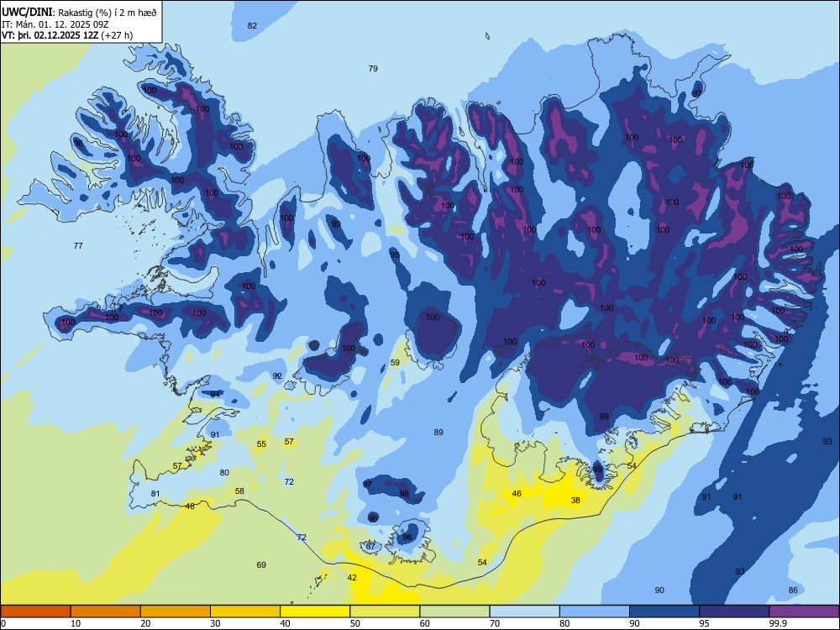The height and width of the screenshot is (630, 840).
Task: Click the humidity value '92' on the map
Action: (x=277, y=376)
